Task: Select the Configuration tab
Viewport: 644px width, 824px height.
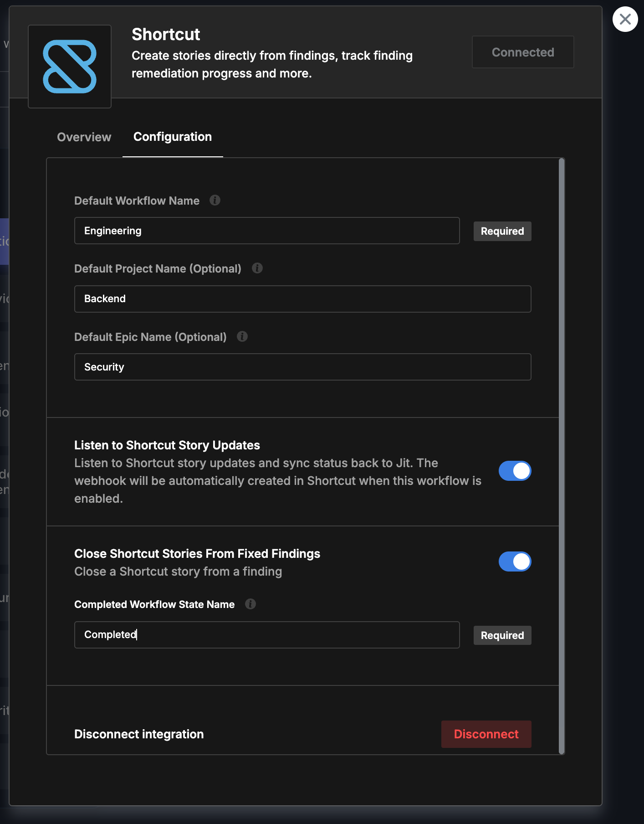Action: click(173, 137)
